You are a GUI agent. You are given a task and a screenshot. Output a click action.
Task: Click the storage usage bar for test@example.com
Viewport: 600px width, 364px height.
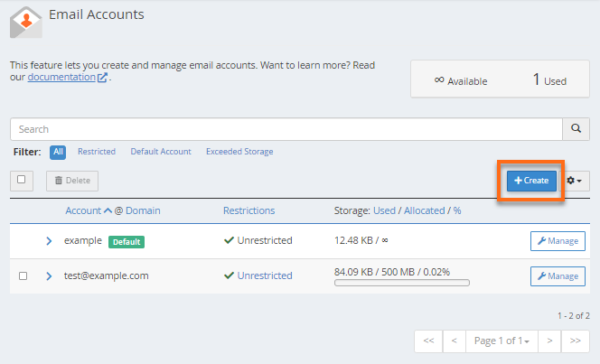pyautogui.click(x=401, y=283)
